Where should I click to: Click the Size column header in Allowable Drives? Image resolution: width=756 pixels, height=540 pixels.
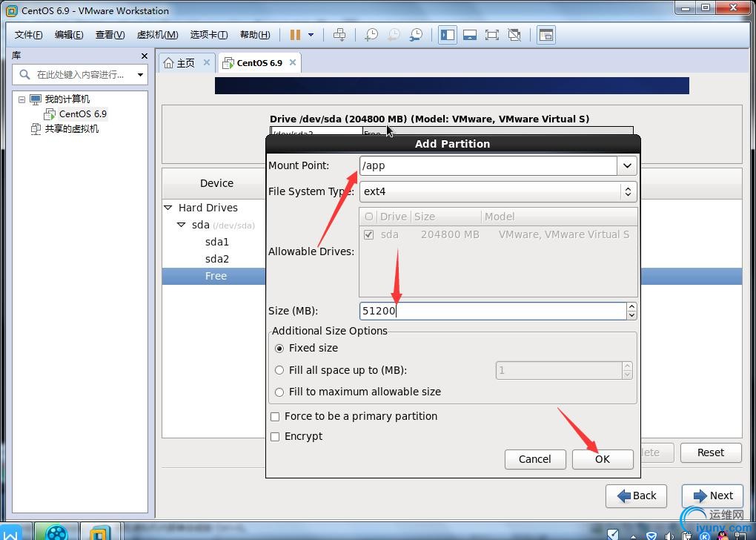(446, 217)
